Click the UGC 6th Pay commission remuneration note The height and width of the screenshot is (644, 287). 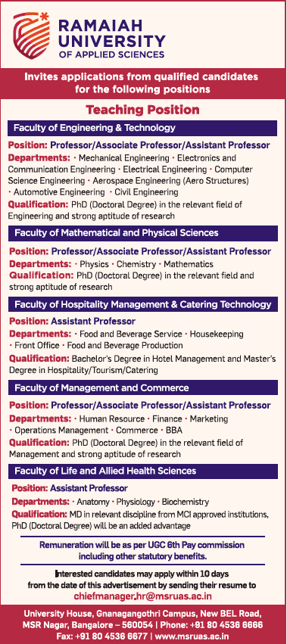[142, 551]
